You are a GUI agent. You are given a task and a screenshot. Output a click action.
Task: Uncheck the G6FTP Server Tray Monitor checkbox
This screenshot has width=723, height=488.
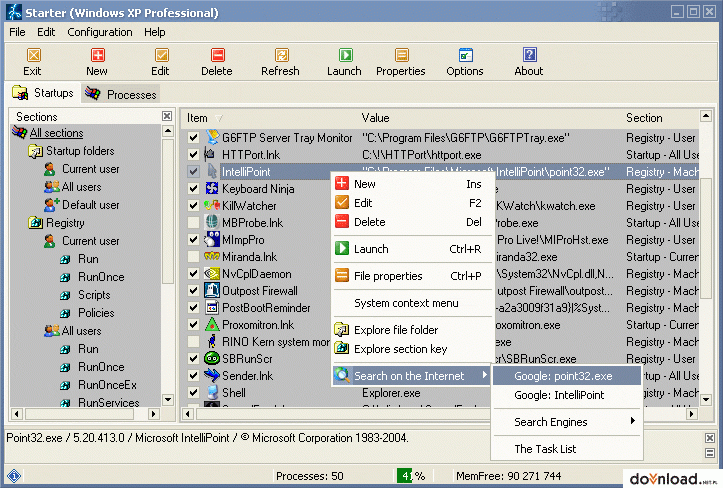pyautogui.click(x=194, y=137)
